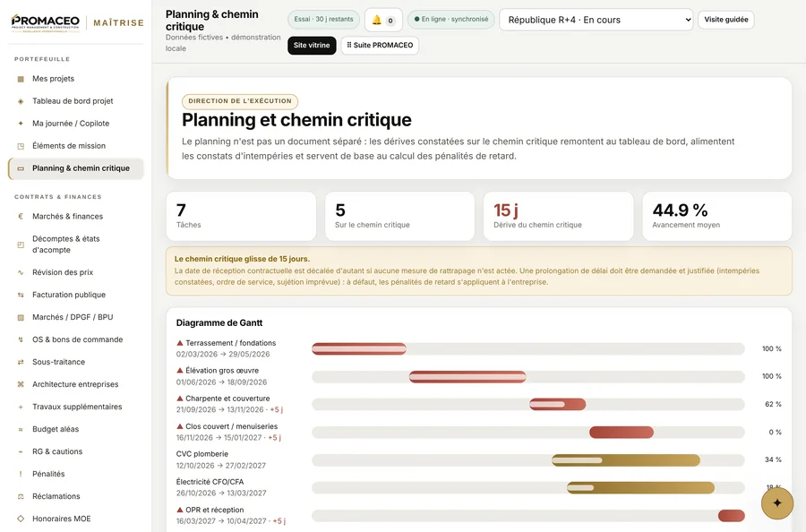The width and height of the screenshot is (806, 532).
Task: Click the Essai 30 j restants badge
Action: 324,20
